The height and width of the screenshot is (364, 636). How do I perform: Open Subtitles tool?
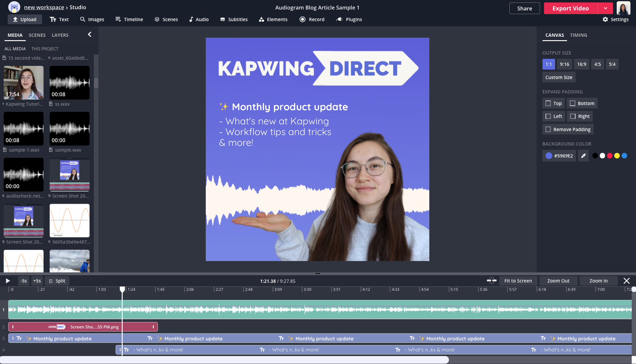click(234, 19)
